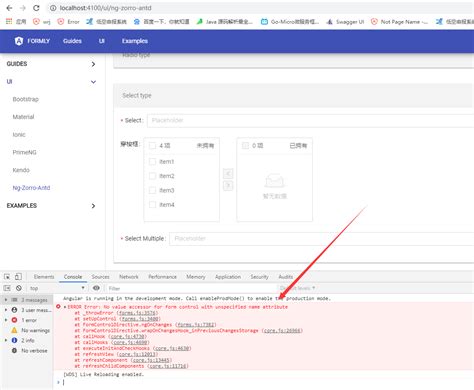The height and width of the screenshot is (390, 474).
Task: Open the Go-Micro bookmark
Action: pos(290,22)
